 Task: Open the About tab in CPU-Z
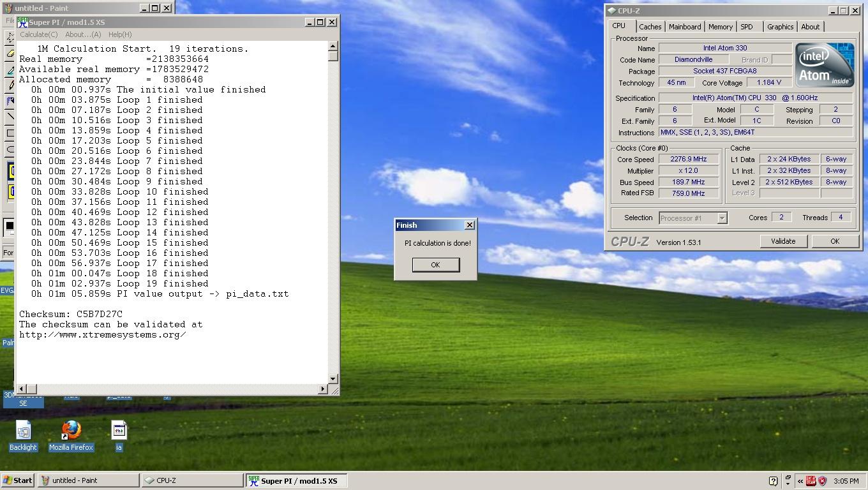click(x=811, y=27)
